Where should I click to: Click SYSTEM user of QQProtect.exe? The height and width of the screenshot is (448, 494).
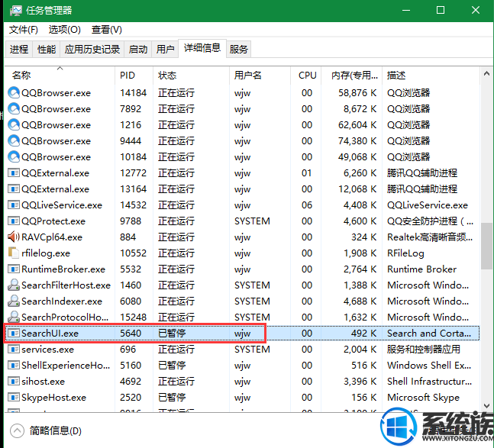[x=252, y=221]
